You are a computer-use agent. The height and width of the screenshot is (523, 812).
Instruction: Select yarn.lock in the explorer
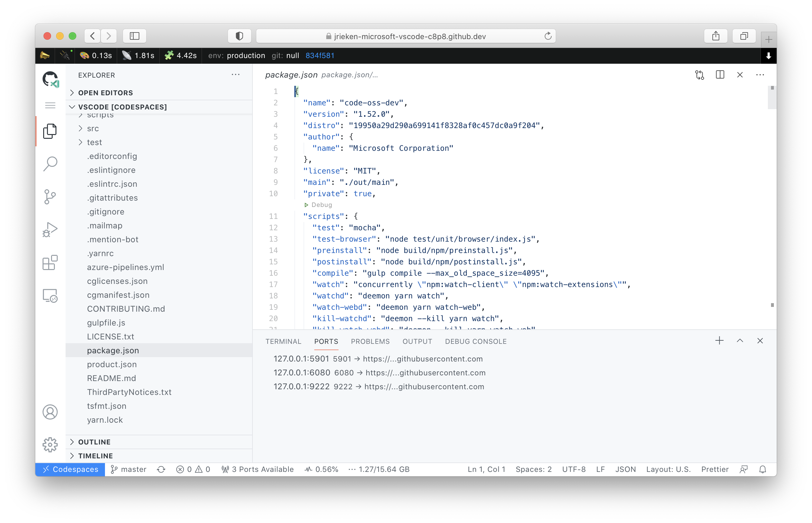pyautogui.click(x=105, y=420)
